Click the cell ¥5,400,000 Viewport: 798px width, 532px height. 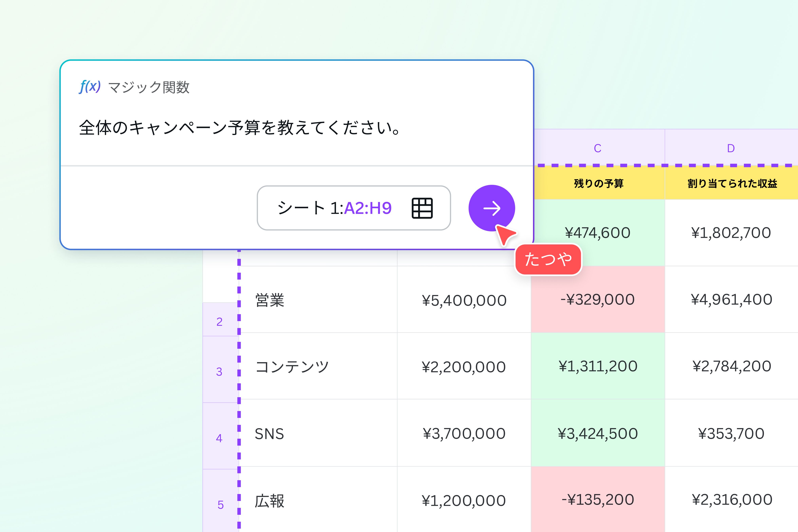tap(464, 300)
